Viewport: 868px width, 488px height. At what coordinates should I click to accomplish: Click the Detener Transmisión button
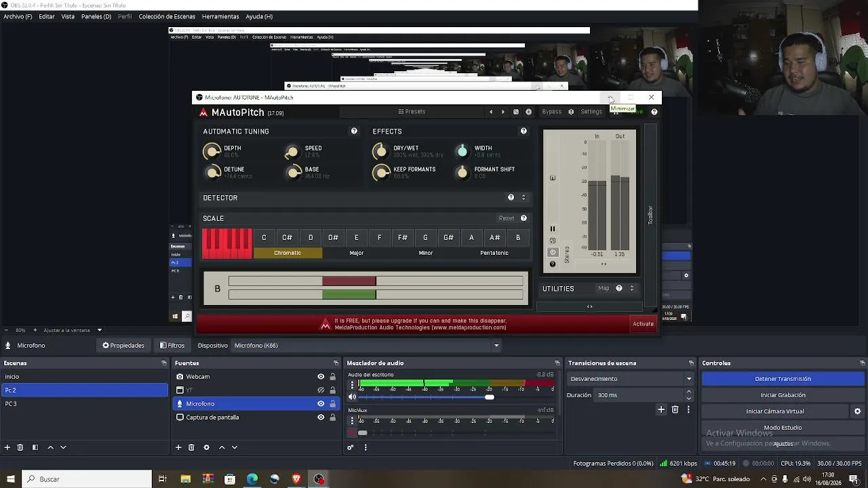point(783,379)
